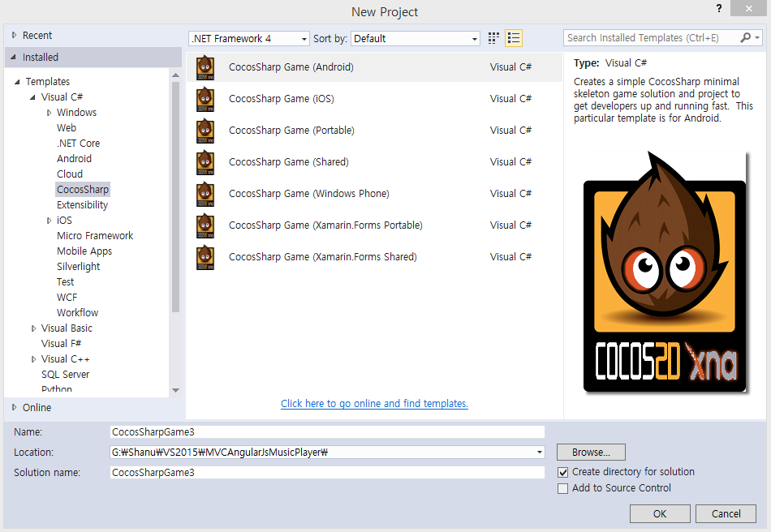Select the CocosSharp category
Screen dimensions: 771x532
[x=83, y=190]
